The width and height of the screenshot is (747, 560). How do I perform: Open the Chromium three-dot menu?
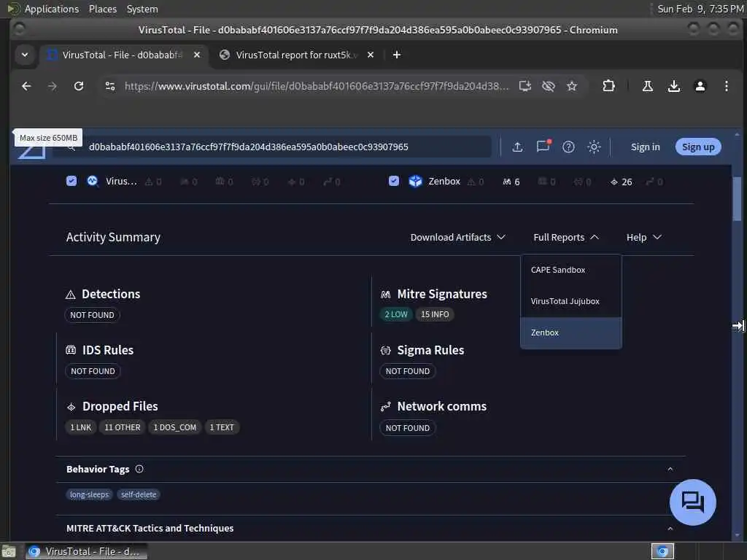pyautogui.click(x=726, y=86)
